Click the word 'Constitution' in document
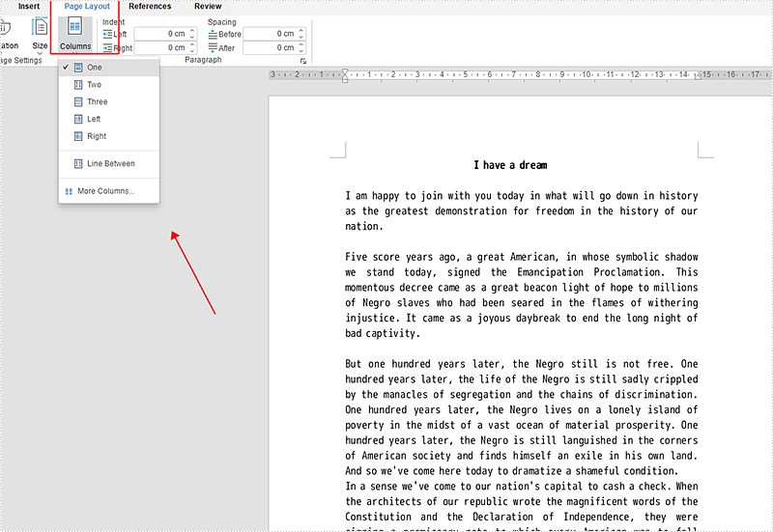773x532 pixels. tap(378, 517)
